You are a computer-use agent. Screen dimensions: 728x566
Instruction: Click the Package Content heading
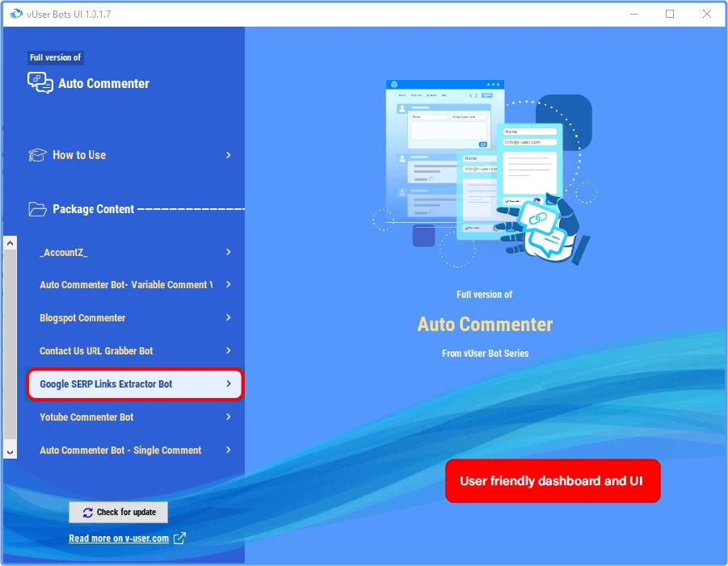tap(93, 209)
